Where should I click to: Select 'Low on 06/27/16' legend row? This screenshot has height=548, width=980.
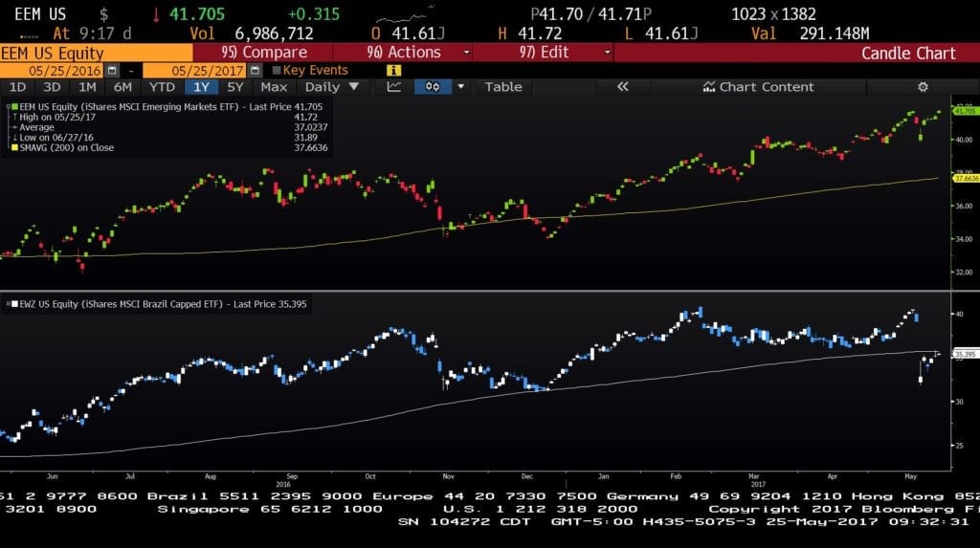(56, 138)
